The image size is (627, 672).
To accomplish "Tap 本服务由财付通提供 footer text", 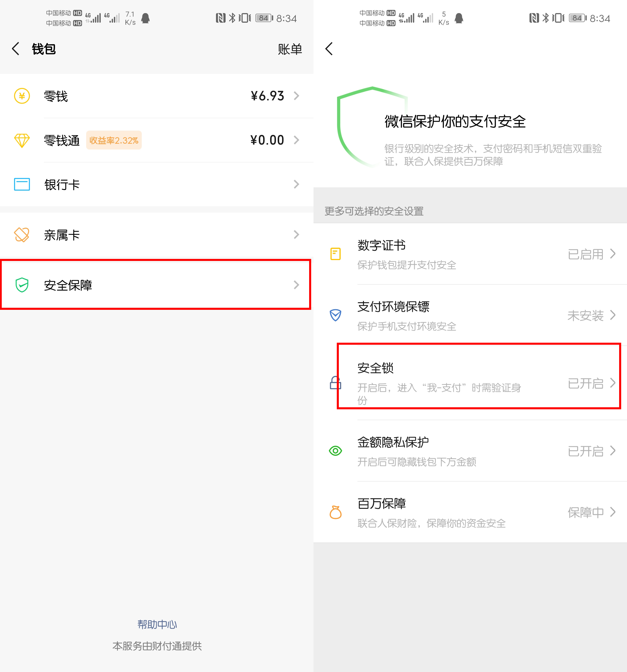I will click(x=157, y=646).
